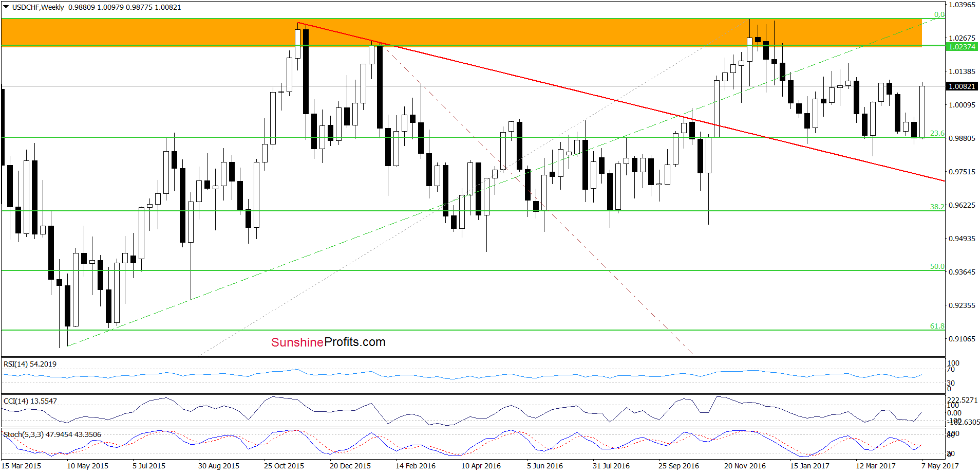Click the orange resistance zone rectangle
Image resolution: width=980 pixels, height=473 pixels.
tap(461, 32)
